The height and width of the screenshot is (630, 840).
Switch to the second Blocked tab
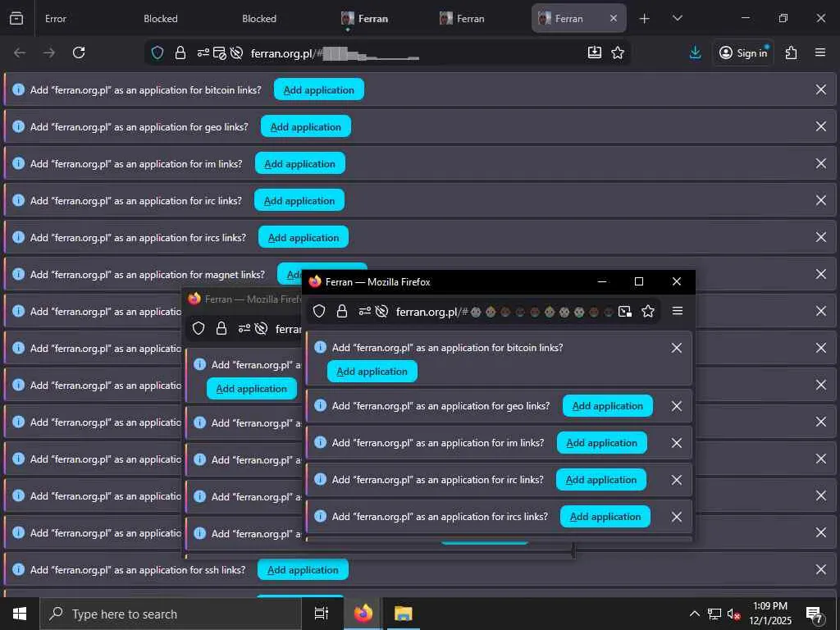tap(258, 18)
